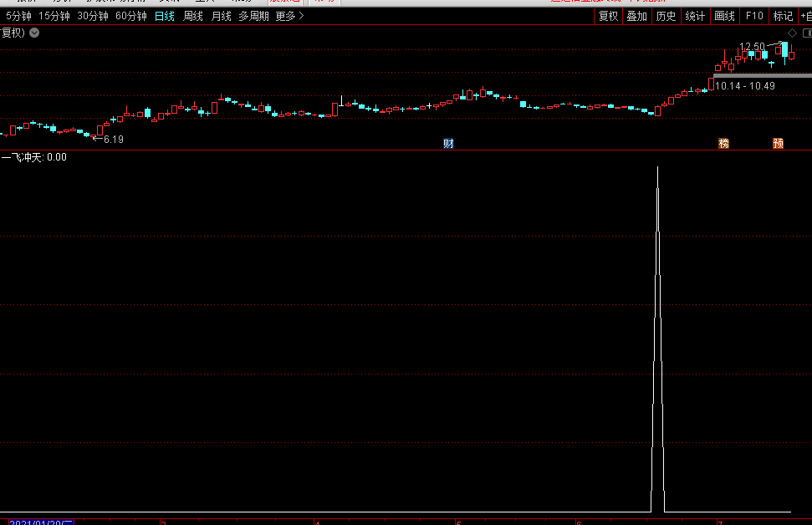This screenshot has width=812, height=525.
Task: Click the orange 预 forecast marker icon
Action: 778,144
